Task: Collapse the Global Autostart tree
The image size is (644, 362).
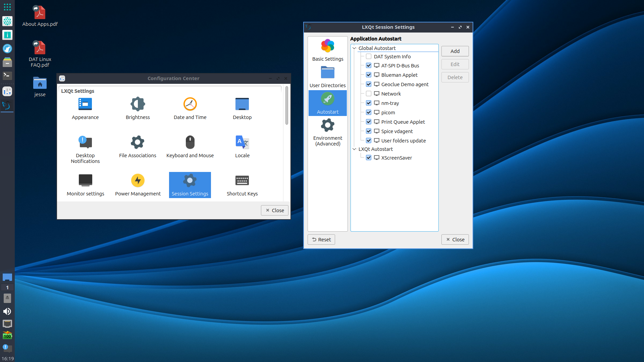Action: click(354, 48)
